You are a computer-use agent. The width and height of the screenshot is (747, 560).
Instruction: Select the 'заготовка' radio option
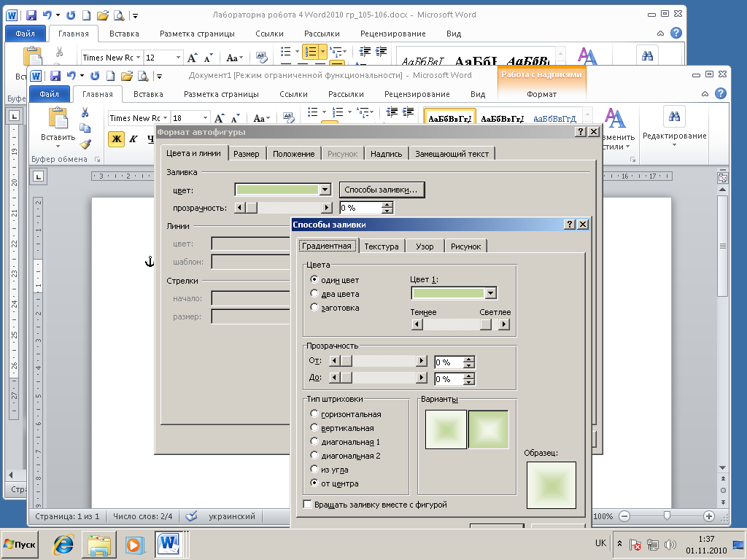click(314, 307)
